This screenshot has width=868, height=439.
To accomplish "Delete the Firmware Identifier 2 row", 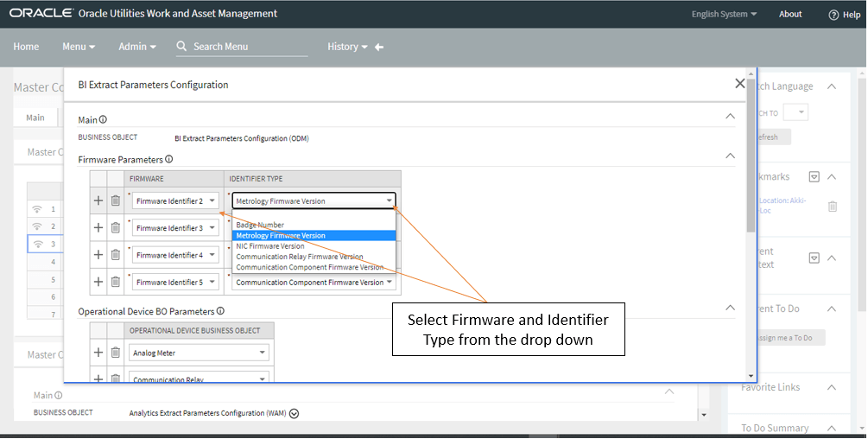I will click(115, 200).
